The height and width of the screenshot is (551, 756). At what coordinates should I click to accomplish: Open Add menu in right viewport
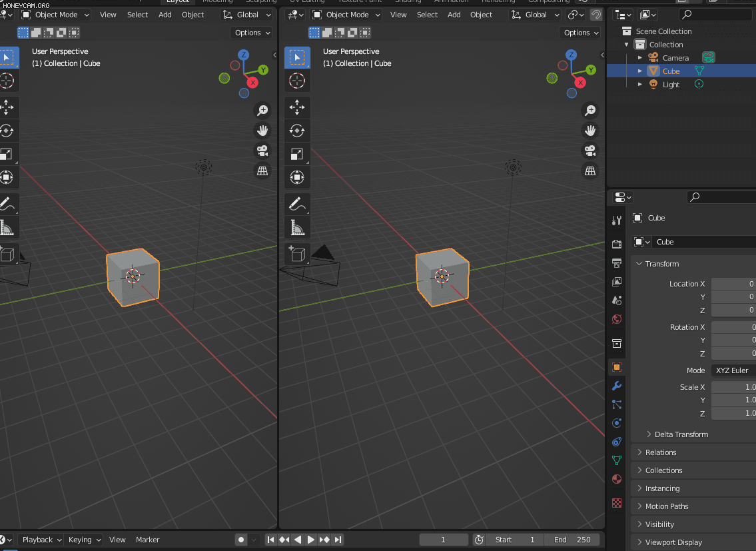click(x=454, y=15)
